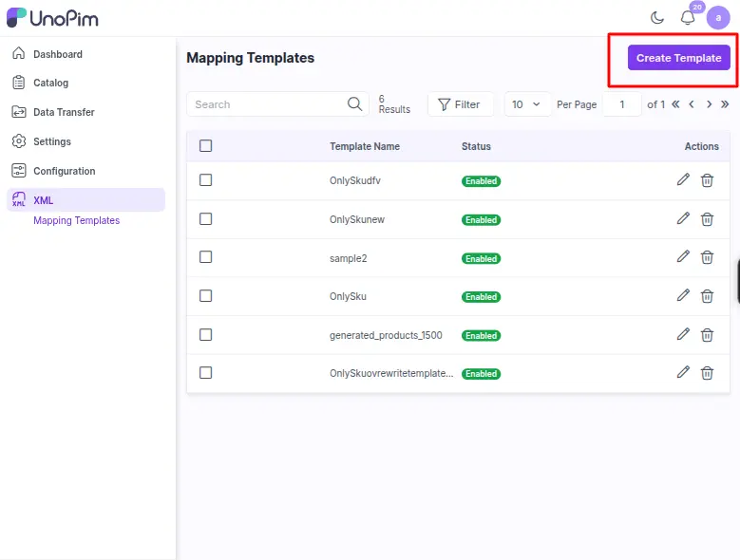Focus the Search input field
This screenshot has height=560, width=740.
click(266, 104)
